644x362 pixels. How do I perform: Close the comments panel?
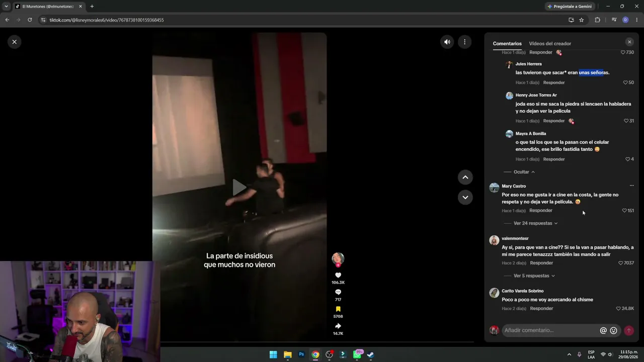click(629, 42)
